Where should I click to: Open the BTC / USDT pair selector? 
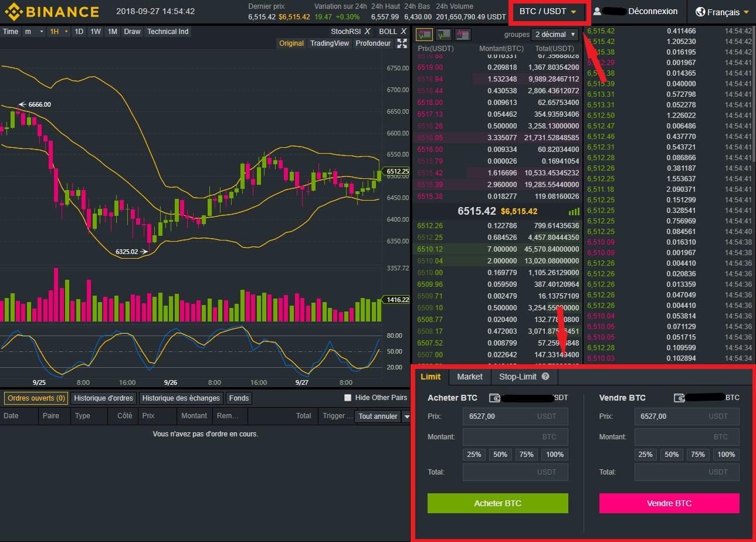tap(548, 12)
